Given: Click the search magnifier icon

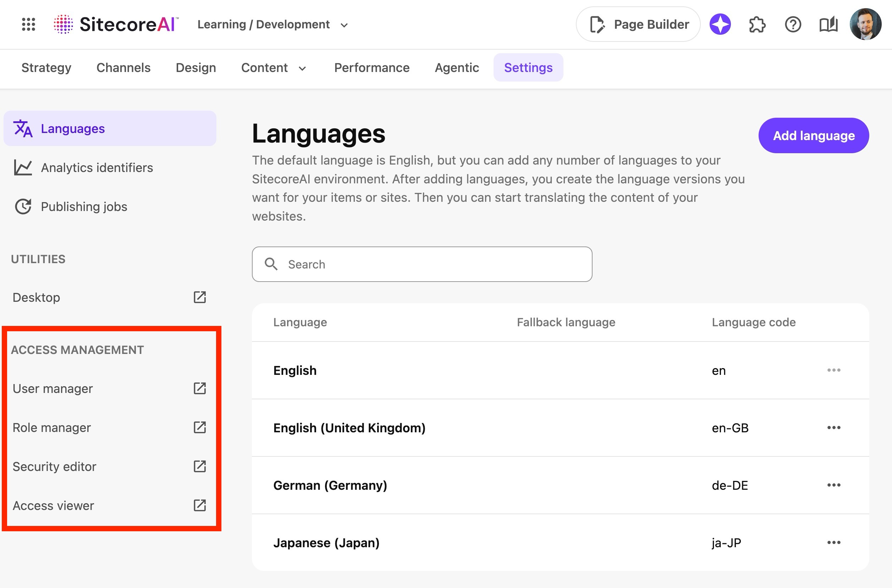Looking at the screenshot, I should pyautogui.click(x=271, y=264).
